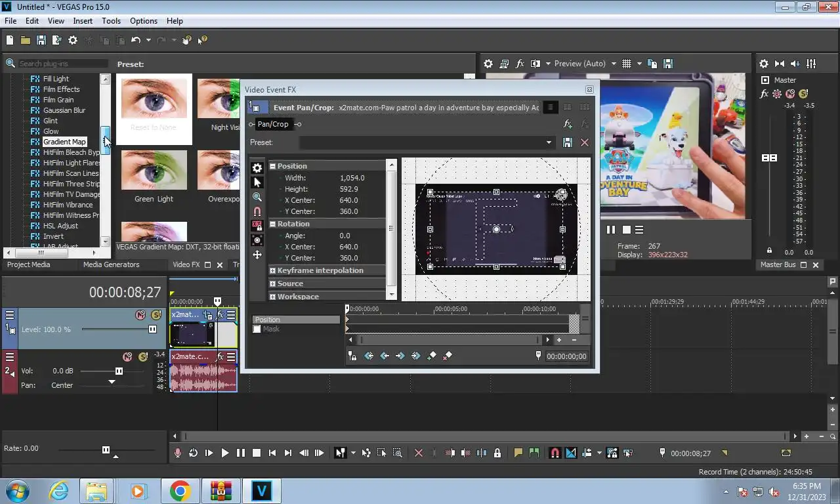
Task: Save snapshot to file in preview toolbar
Action: (668, 64)
